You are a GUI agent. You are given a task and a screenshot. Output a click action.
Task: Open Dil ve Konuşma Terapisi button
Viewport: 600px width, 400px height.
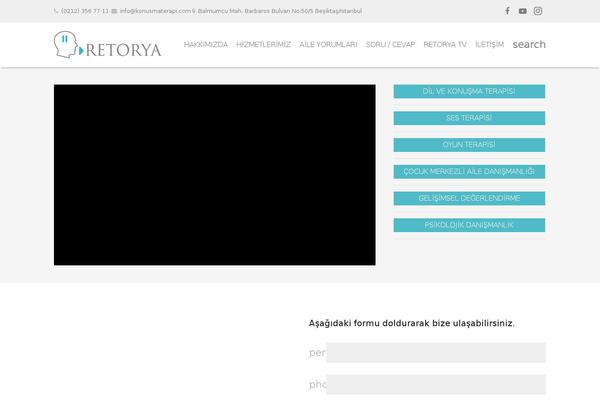(x=469, y=91)
